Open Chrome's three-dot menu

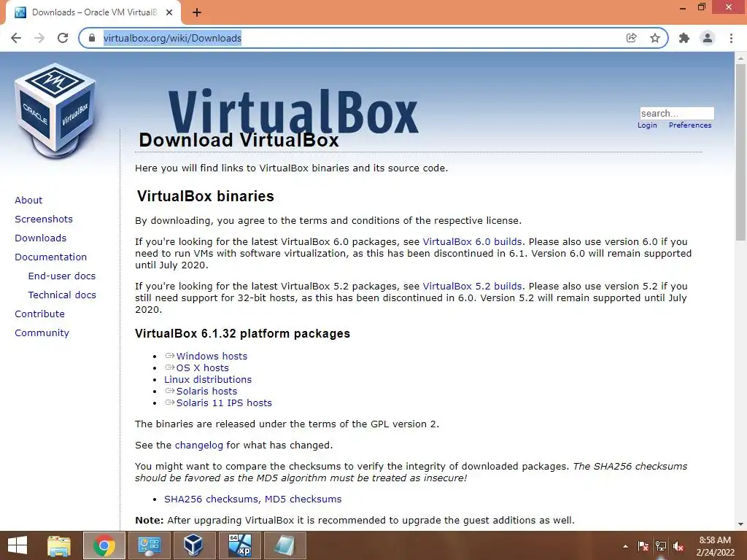731,38
